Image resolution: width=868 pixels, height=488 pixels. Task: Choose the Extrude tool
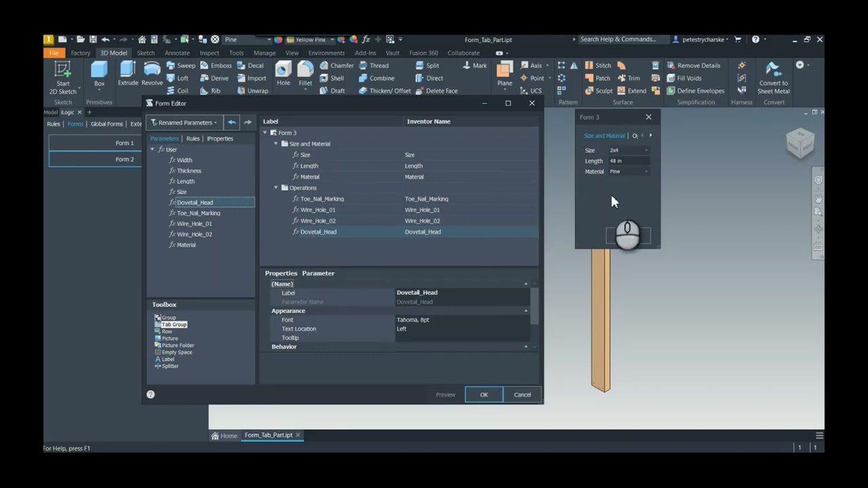point(127,75)
